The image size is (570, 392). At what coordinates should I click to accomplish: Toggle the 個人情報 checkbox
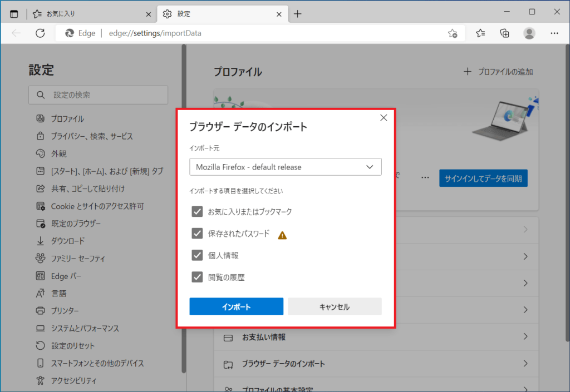pyautogui.click(x=197, y=255)
